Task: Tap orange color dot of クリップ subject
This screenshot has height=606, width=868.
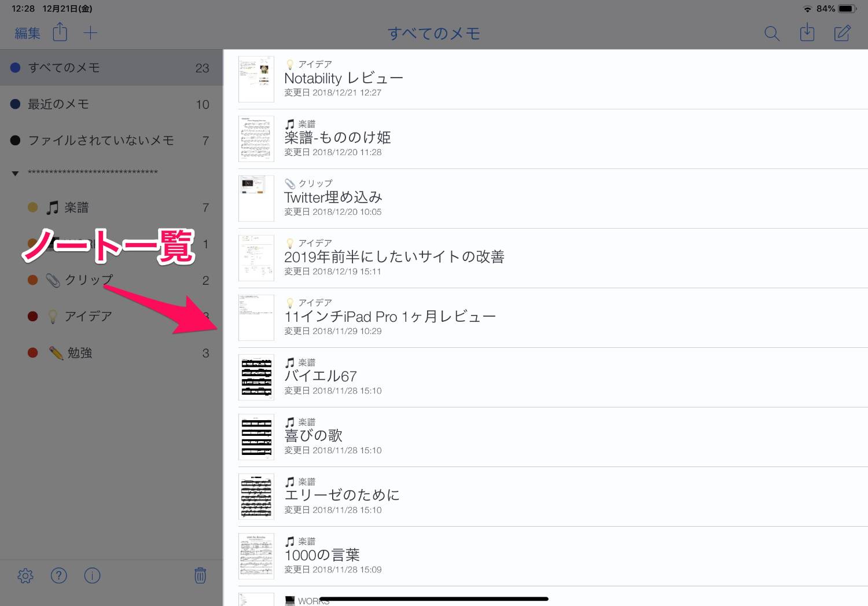Action: [33, 280]
